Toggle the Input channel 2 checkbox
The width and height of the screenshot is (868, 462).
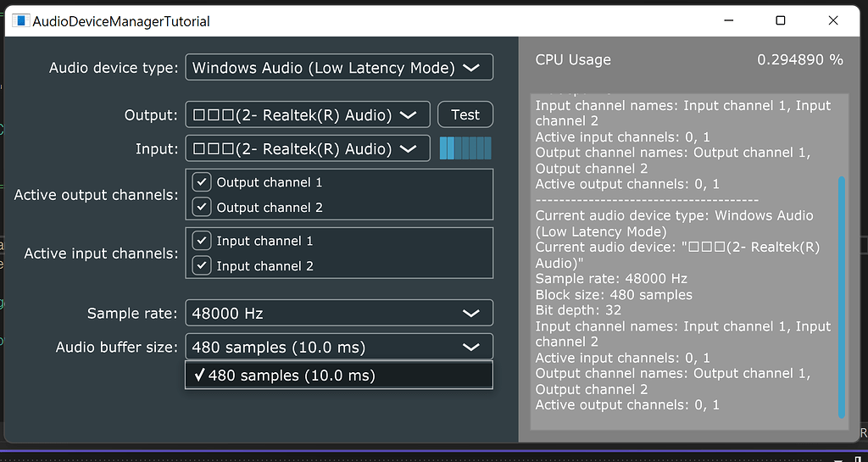point(202,265)
